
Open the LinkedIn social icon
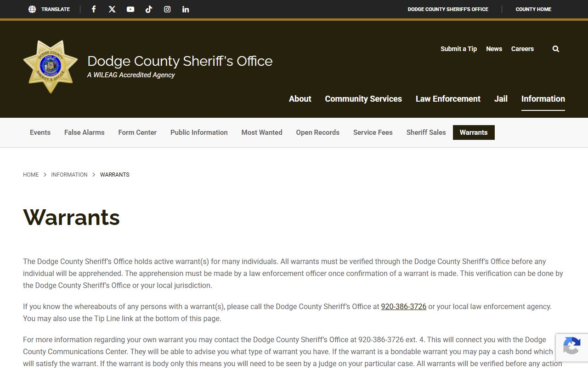186,9
